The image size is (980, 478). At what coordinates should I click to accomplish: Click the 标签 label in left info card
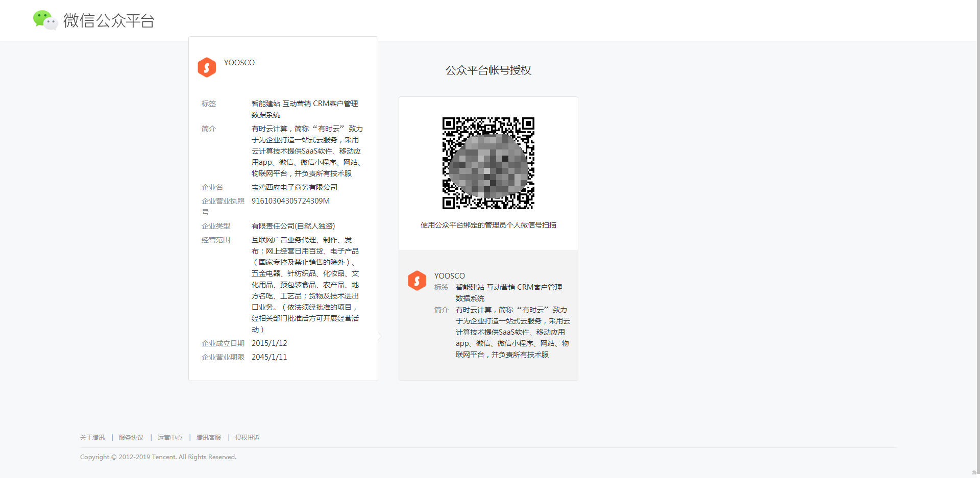pyautogui.click(x=209, y=104)
